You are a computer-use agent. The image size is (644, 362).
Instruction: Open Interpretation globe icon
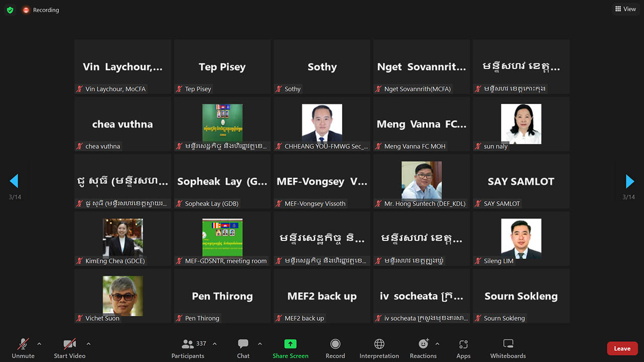379,344
